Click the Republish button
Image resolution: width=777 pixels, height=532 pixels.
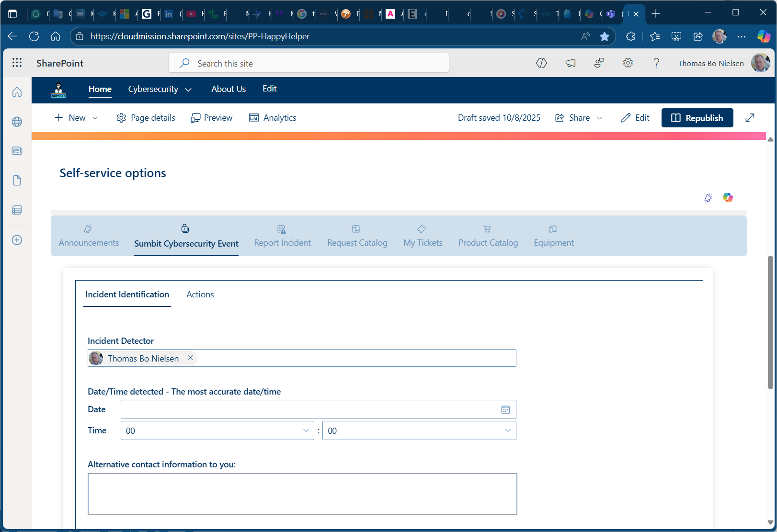pos(697,117)
